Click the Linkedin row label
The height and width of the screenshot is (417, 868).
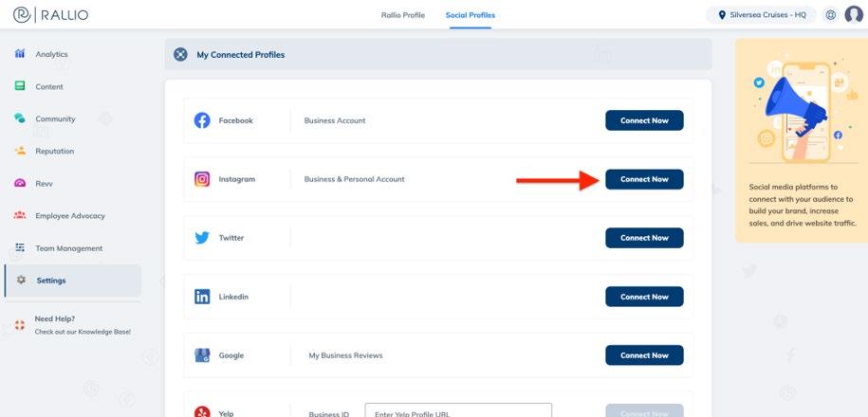[233, 297]
